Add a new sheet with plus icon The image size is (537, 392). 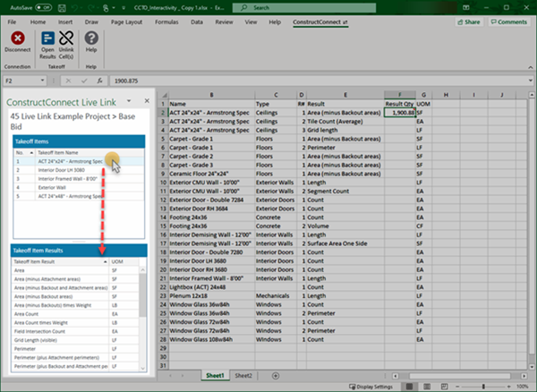click(276, 376)
